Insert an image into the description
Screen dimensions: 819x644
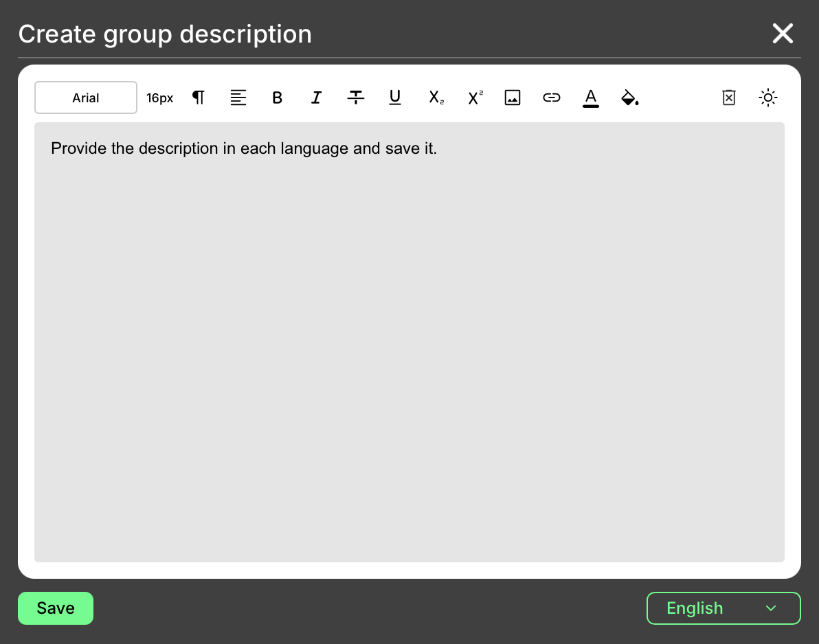click(x=513, y=97)
